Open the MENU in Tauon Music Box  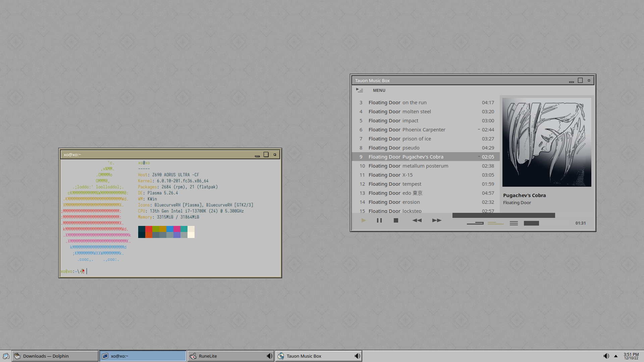click(379, 90)
